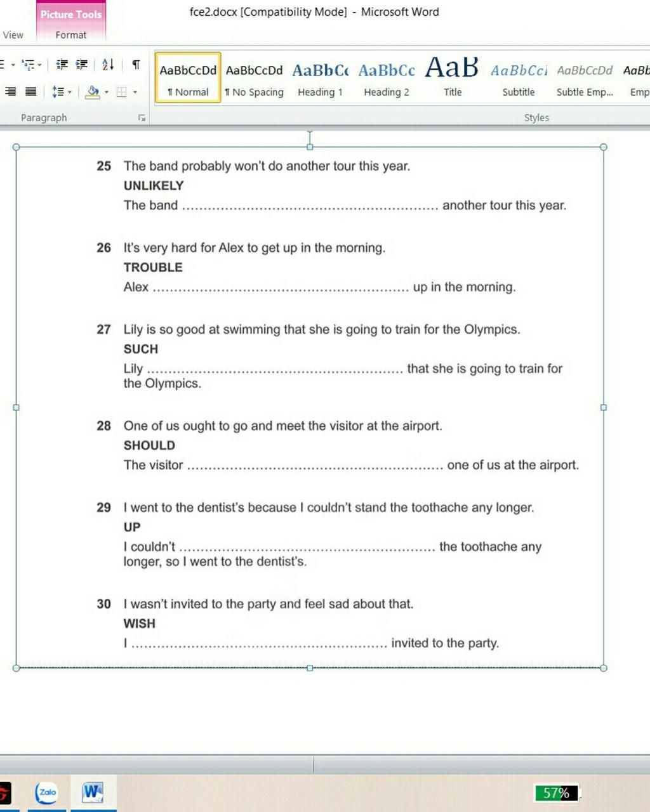Open the Multilevel List icon
650x812 pixels.
[28, 64]
